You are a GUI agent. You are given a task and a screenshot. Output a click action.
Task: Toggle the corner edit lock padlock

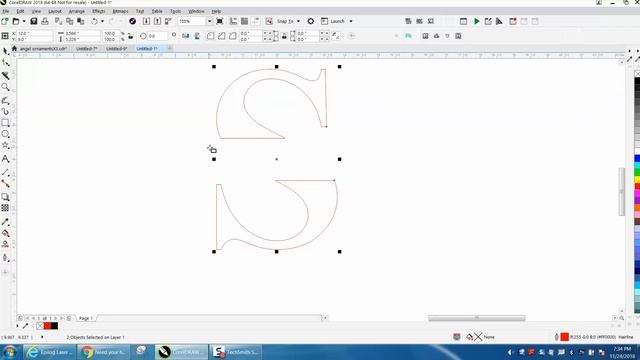point(284,36)
